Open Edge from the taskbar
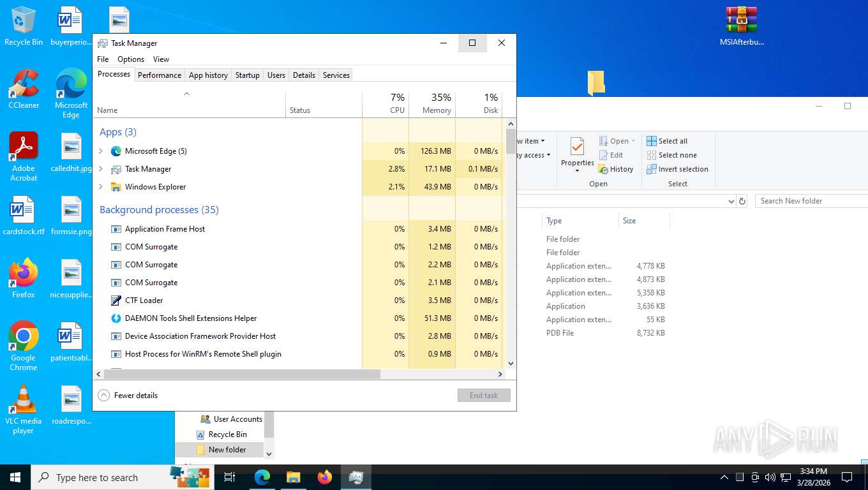 (262, 477)
